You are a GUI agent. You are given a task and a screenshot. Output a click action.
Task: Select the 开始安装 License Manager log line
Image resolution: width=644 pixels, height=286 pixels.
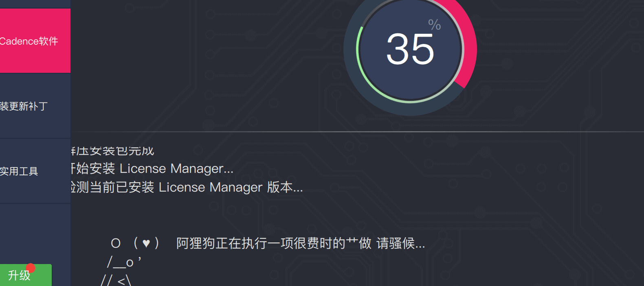[x=152, y=168]
